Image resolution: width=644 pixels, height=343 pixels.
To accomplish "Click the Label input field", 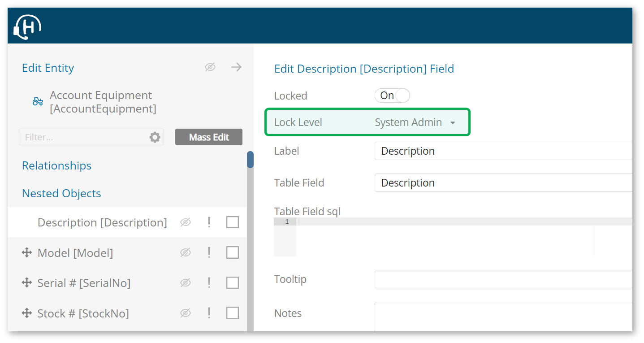I will 503,151.
